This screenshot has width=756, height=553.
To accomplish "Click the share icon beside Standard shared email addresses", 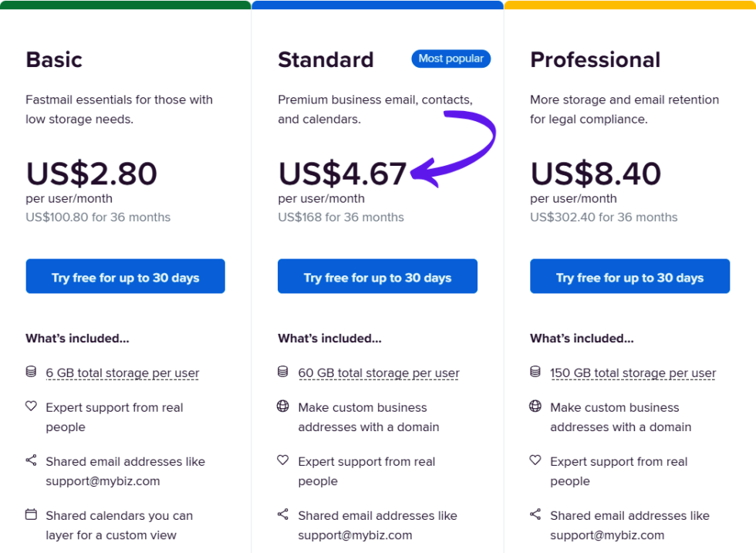I will click(x=283, y=514).
